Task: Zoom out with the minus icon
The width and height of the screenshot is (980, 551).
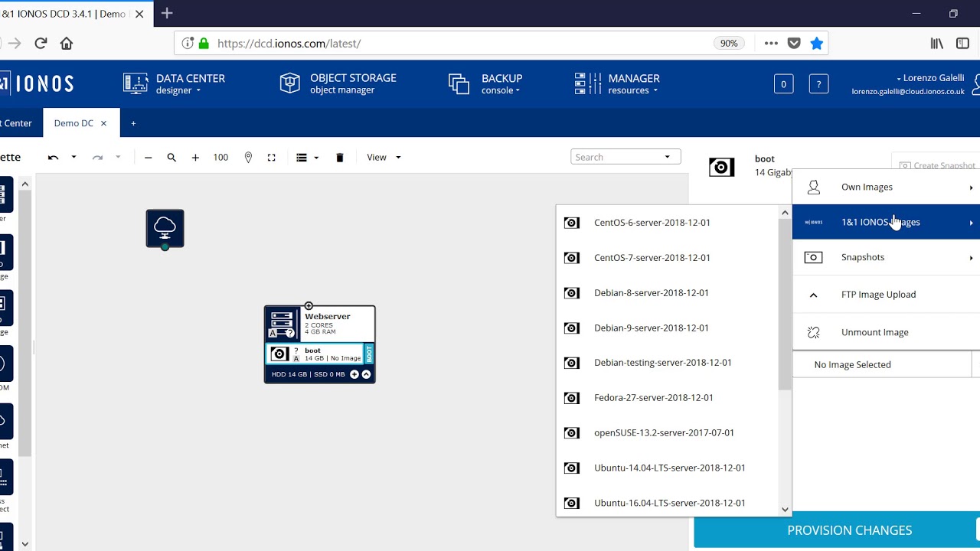Action: click(x=149, y=158)
